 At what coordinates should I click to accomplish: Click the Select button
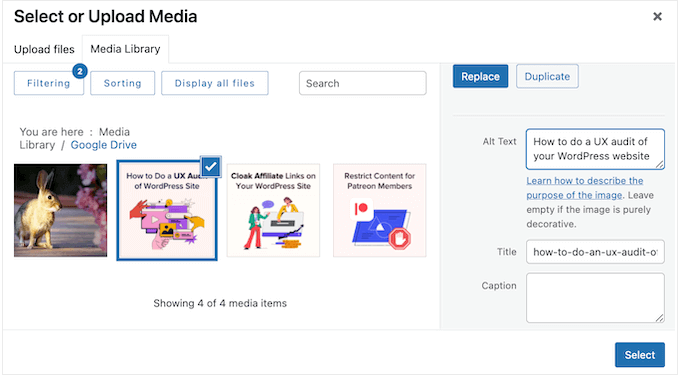[640, 355]
